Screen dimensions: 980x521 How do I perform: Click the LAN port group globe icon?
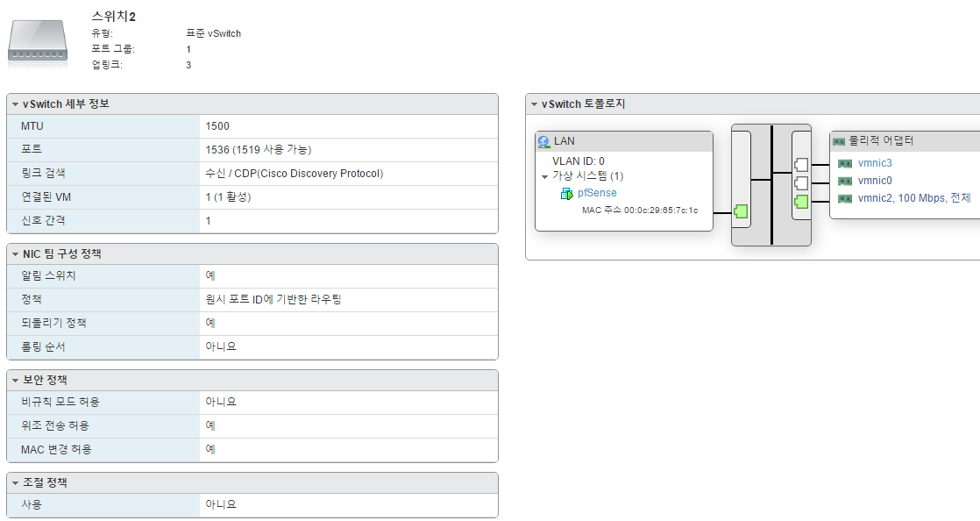(543, 142)
